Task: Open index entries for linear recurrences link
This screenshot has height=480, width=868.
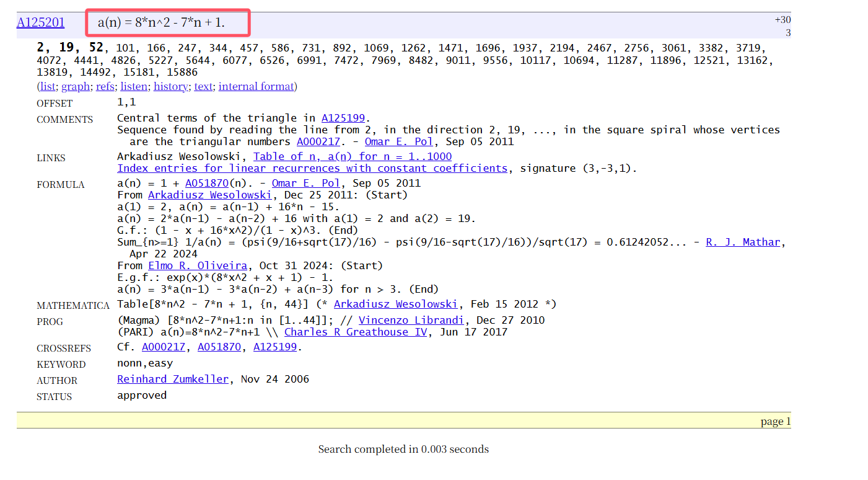Action: pyautogui.click(x=312, y=169)
